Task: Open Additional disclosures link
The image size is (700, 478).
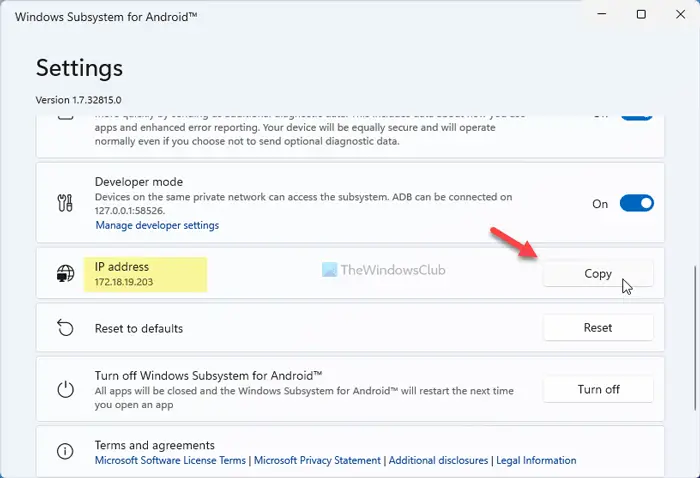Action: pos(438,460)
